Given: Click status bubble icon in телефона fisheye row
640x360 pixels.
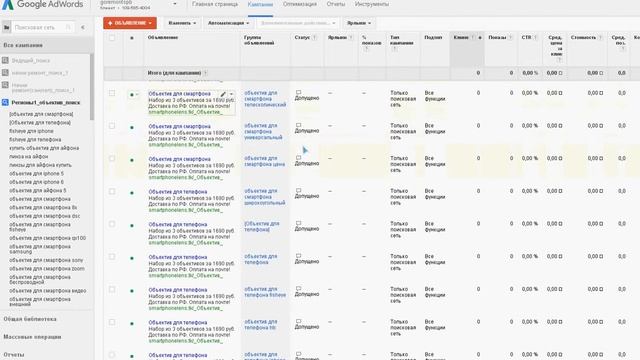Looking at the screenshot, I should click(x=298, y=288).
